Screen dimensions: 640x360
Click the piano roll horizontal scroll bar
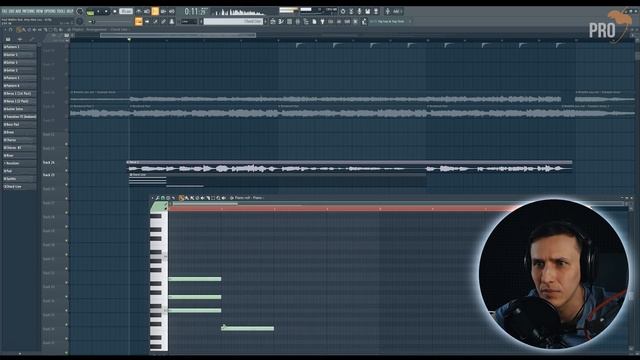(204, 204)
